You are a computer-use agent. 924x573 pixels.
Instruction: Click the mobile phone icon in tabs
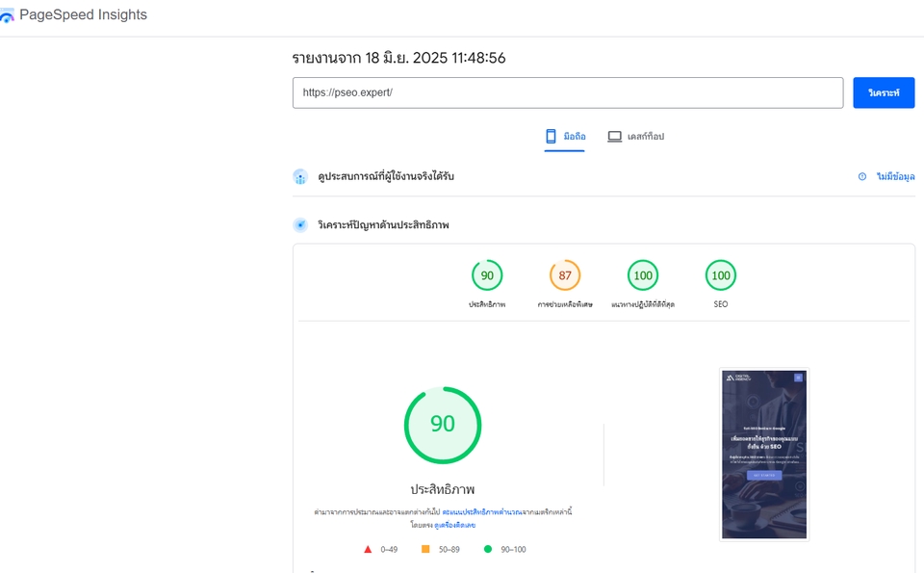pos(551,137)
